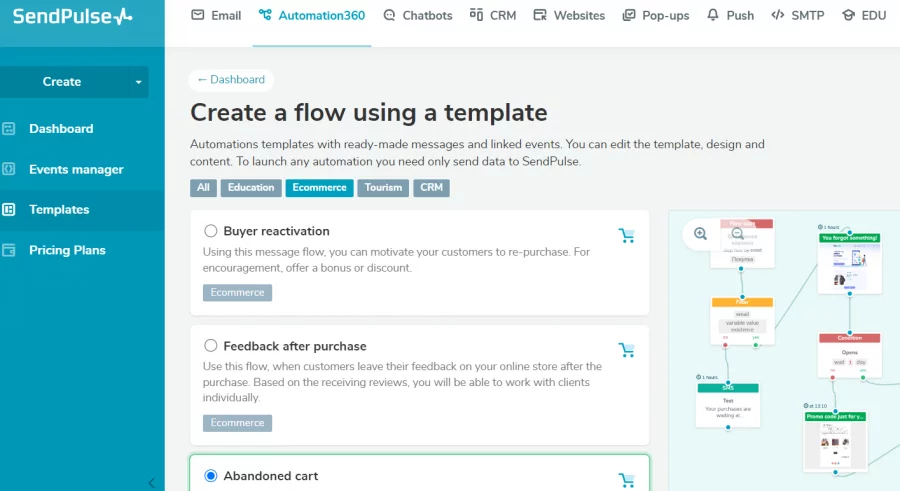This screenshot has height=491, width=900.
Task: Click the Automation360 flow icon
Action: click(x=265, y=15)
